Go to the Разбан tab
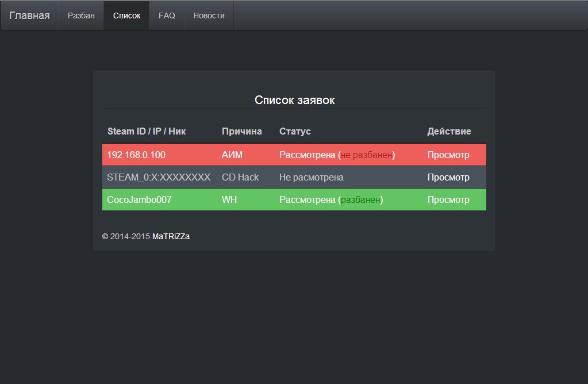 pos(82,16)
